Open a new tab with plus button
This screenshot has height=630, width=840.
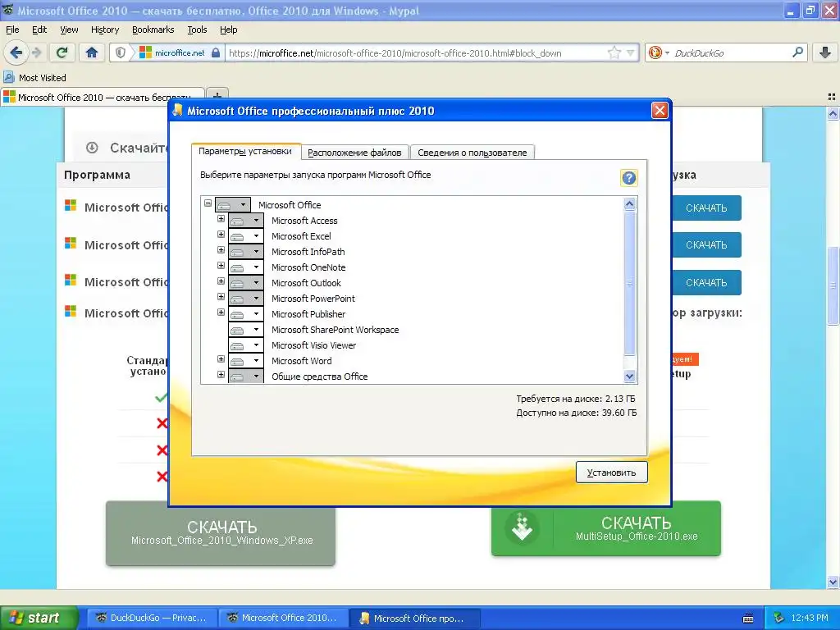tap(217, 95)
